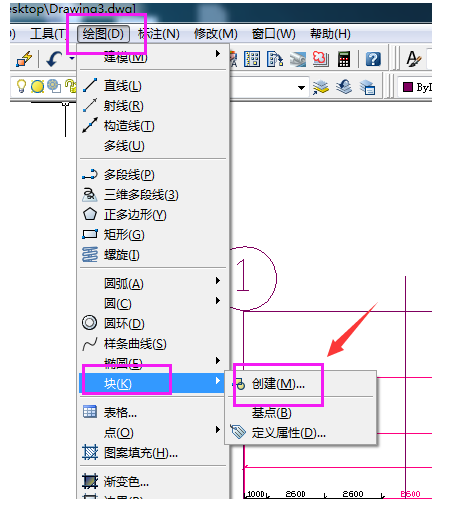Choose 射线(R) ray command
The width and height of the screenshot is (465, 508).
pos(153,106)
